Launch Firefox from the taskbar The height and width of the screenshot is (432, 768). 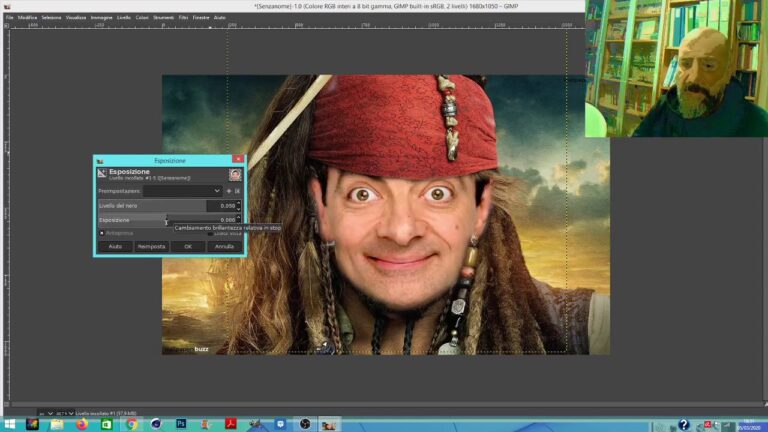coord(82,424)
